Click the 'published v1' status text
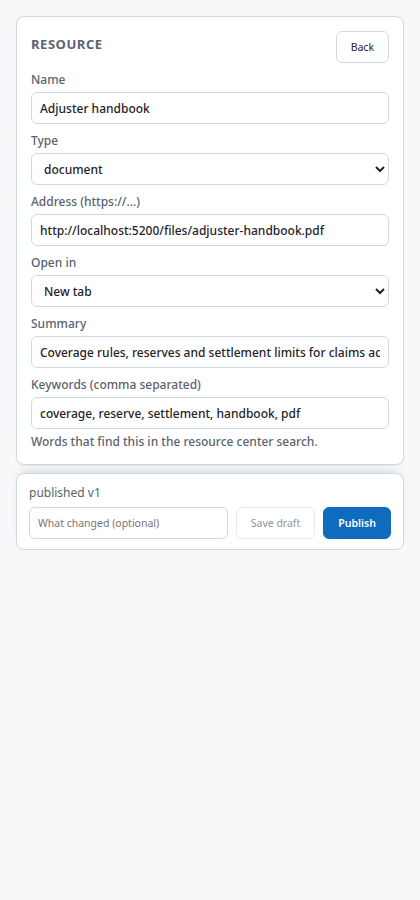Screen dimensions: 420x900 pos(65,492)
